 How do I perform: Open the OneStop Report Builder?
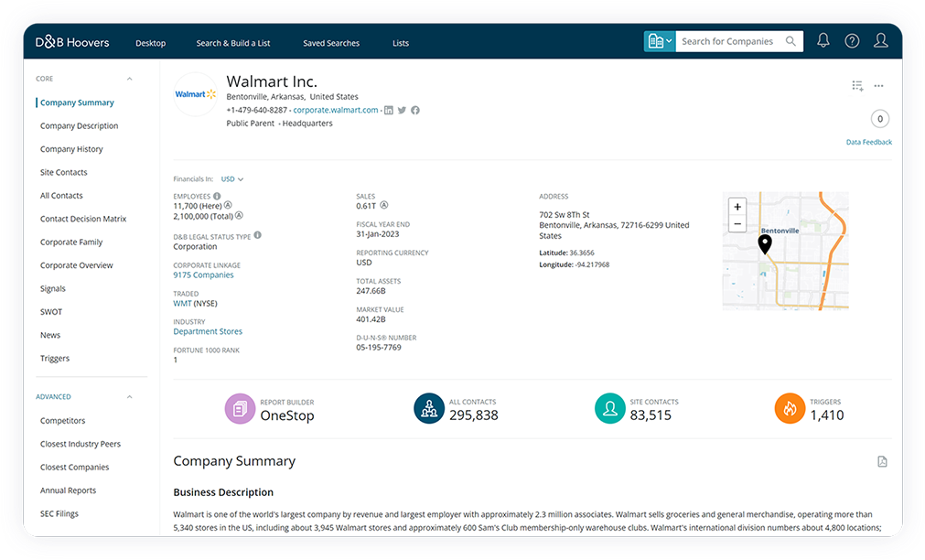click(x=241, y=409)
